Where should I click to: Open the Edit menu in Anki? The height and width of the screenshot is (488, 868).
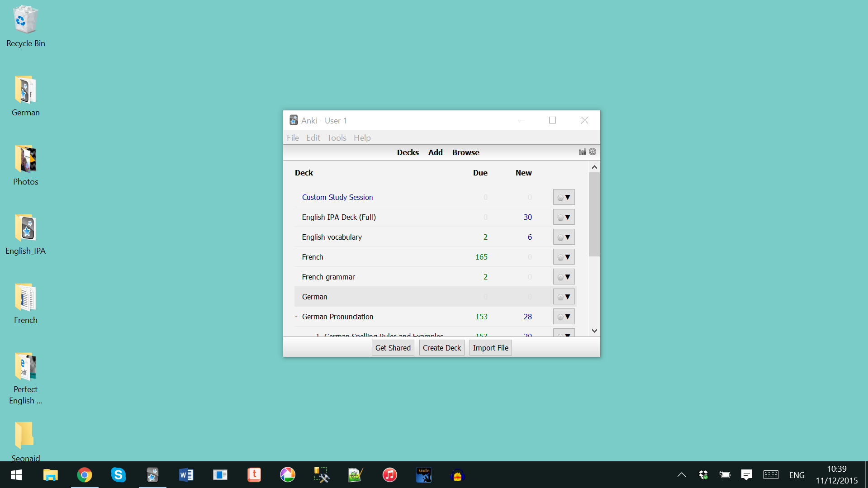pos(313,138)
